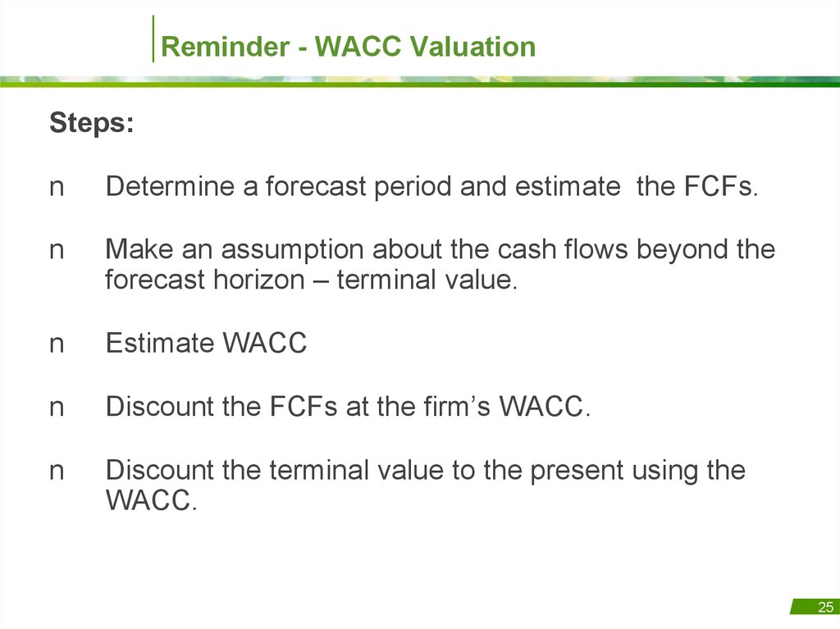Image resolution: width=840 pixels, height=629 pixels.
Task: Click the bullet marker before 'Discount the terminal value'
Action: [x=57, y=471]
